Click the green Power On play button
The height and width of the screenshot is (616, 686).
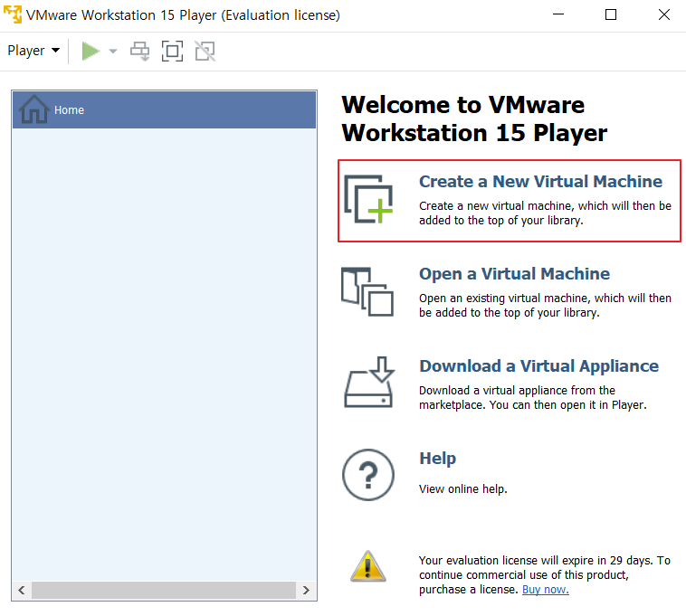click(x=91, y=52)
